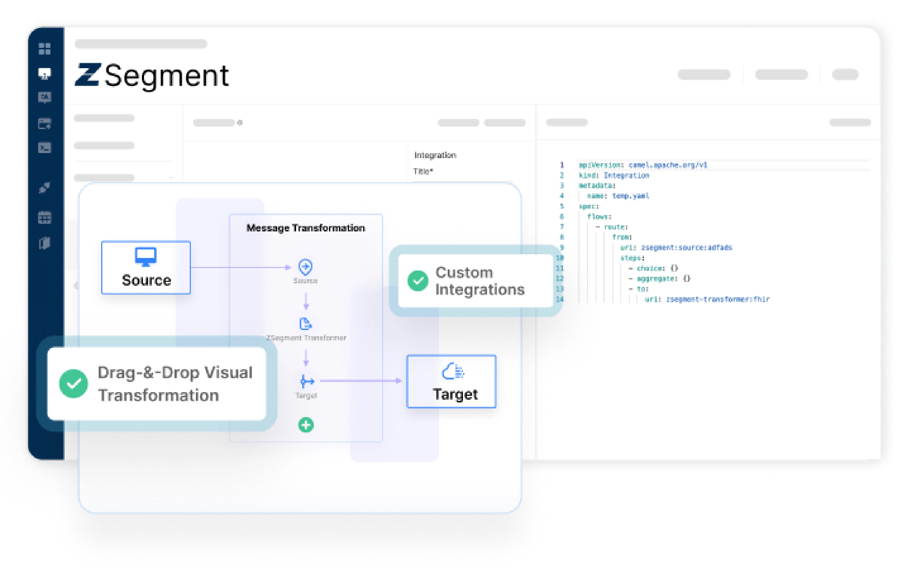Click the spec: code line
Screen dimensions: 907x588
(x=589, y=206)
